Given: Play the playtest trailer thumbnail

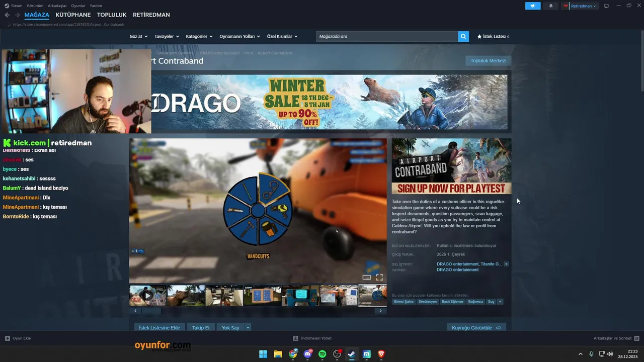Looking at the screenshot, I should point(147,296).
